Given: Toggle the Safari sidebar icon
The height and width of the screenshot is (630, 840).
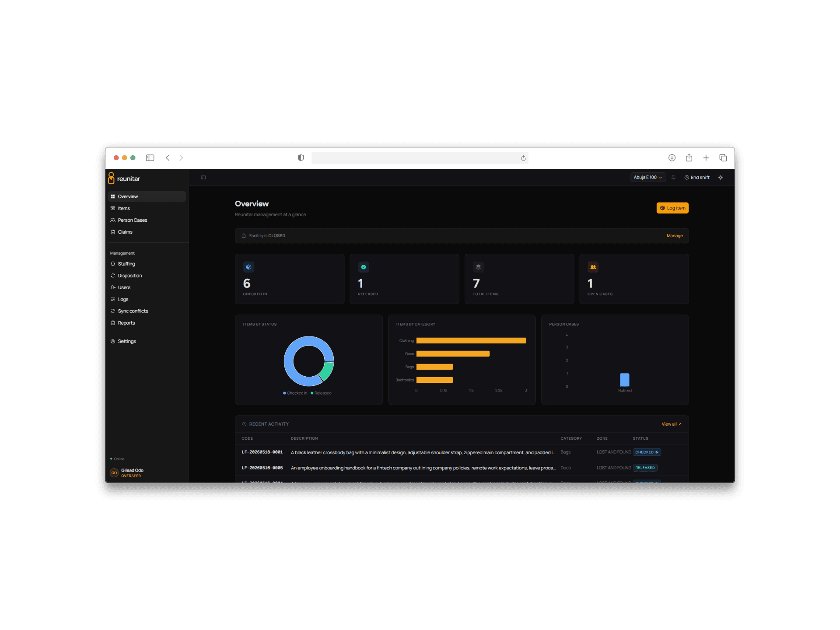Looking at the screenshot, I should coord(150,157).
